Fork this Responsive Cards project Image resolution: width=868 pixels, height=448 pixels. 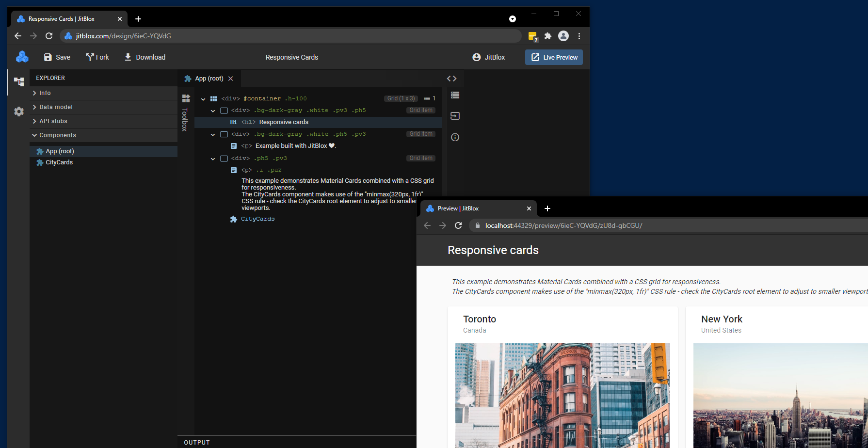97,57
